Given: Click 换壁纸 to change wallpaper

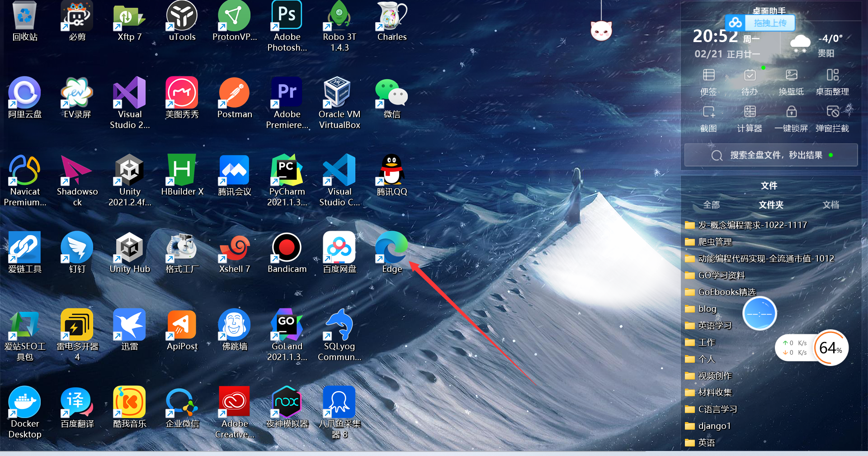Looking at the screenshot, I should tap(791, 81).
